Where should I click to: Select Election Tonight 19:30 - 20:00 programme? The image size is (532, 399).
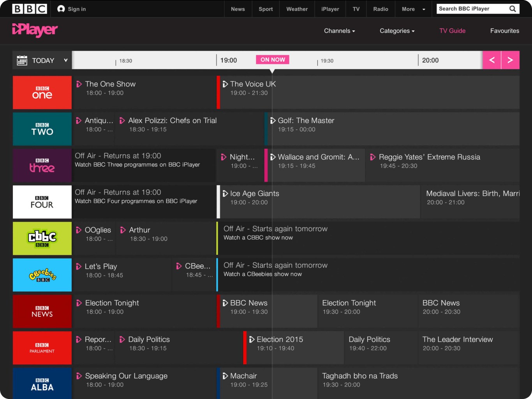[x=367, y=311]
